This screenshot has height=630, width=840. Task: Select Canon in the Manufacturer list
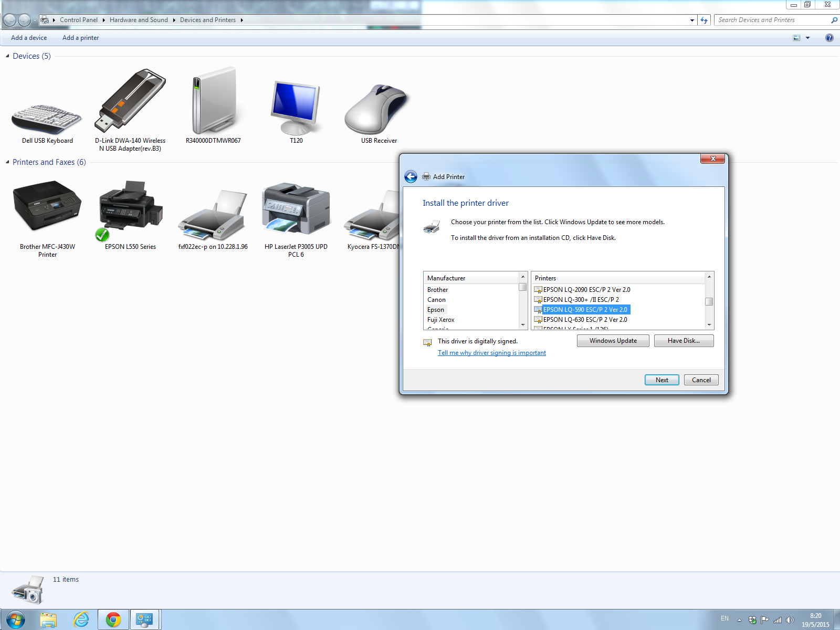click(x=436, y=300)
